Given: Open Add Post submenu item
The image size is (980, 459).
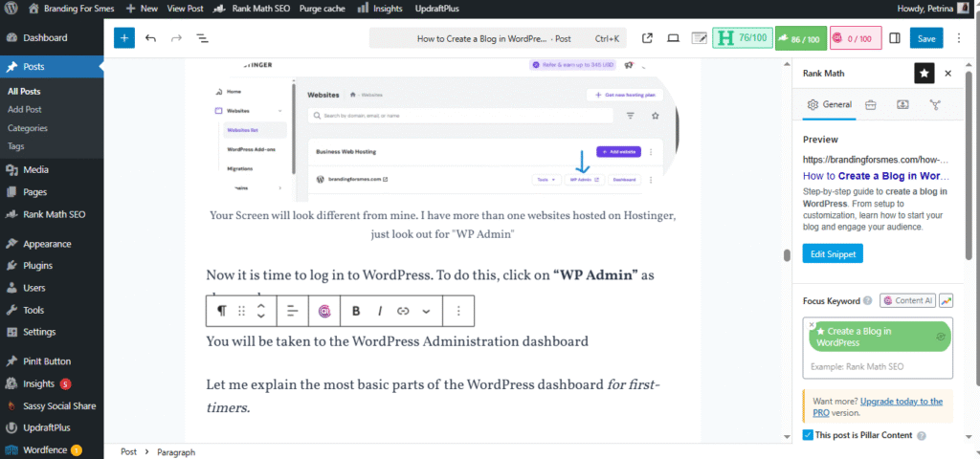Looking at the screenshot, I should pos(24,109).
